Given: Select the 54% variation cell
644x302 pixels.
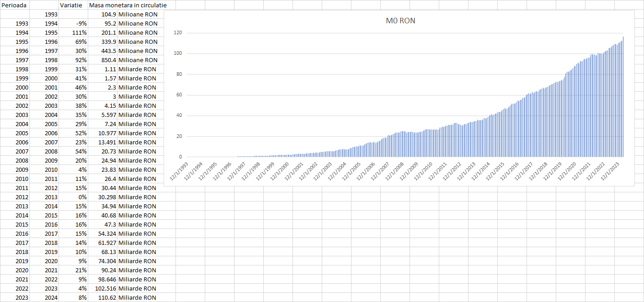Looking at the screenshot, I should [x=74, y=151].
